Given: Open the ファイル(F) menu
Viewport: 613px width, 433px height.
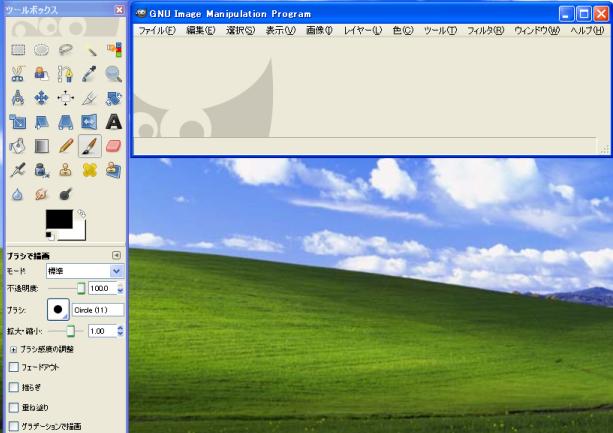Looking at the screenshot, I should (157, 30).
